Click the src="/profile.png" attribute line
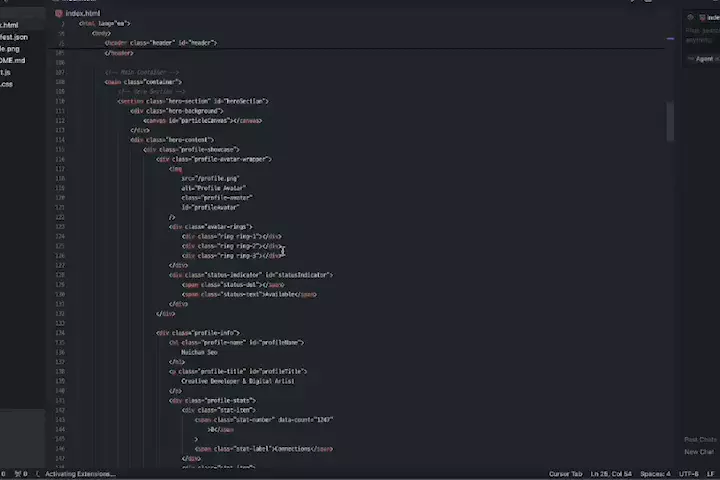 [210, 178]
